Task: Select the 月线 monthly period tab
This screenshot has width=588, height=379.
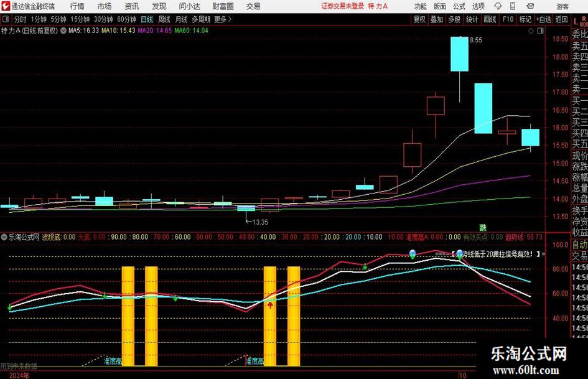Action: coord(182,19)
